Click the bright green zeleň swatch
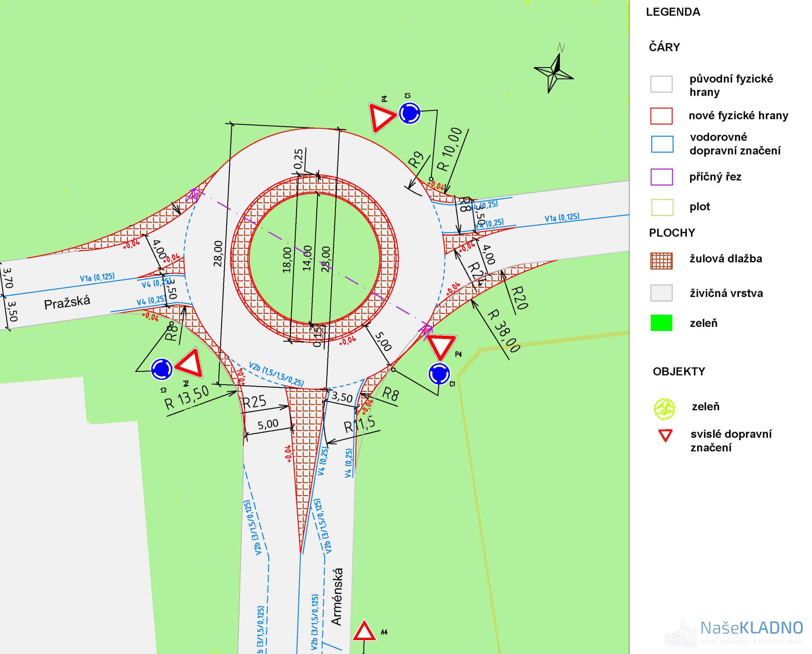Screen dimensions: 812x654 pyautogui.click(x=661, y=323)
